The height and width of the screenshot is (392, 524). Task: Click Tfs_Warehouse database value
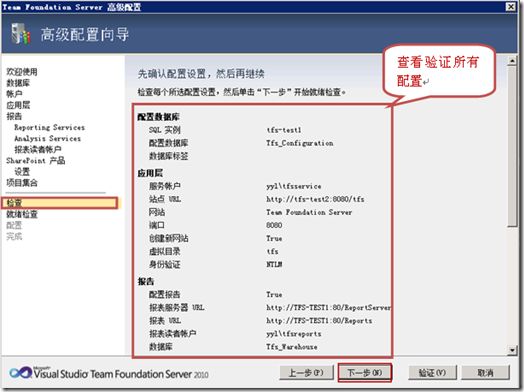[292, 347]
